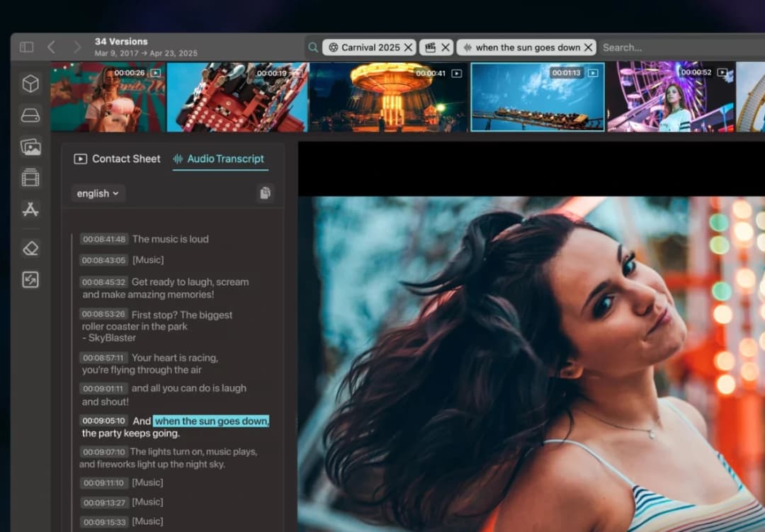Open the 00:00:26 cotton candy clip
The width and height of the screenshot is (765, 532).
pyautogui.click(x=108, y=97)
